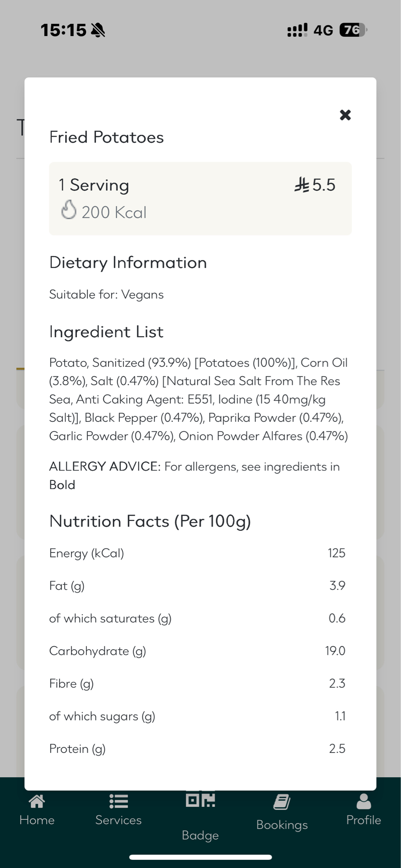The image size is (401, 868).
Task: Tap the Fried Potatoes title
Action: [106, 137]
